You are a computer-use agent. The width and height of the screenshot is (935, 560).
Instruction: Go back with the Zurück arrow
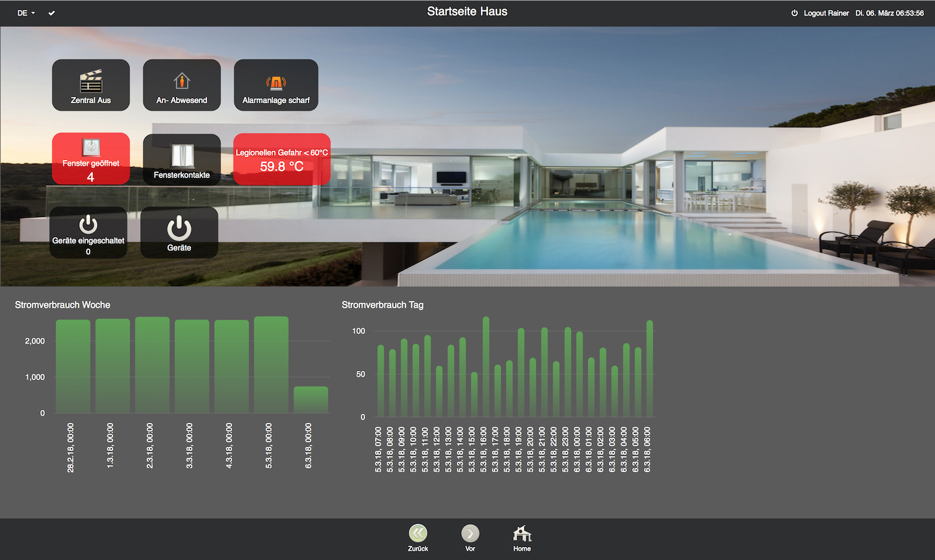[418, 534]
